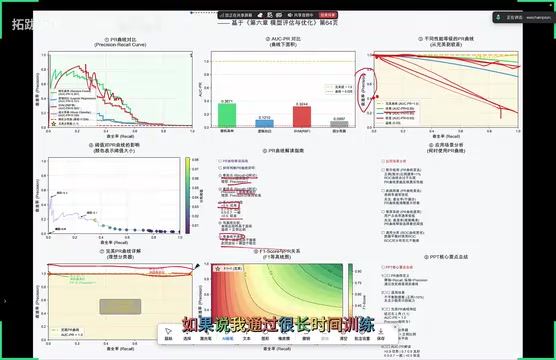Click the ① PR曲线对比 chart title
Screen dimensions: 556x360
(120, 39)
